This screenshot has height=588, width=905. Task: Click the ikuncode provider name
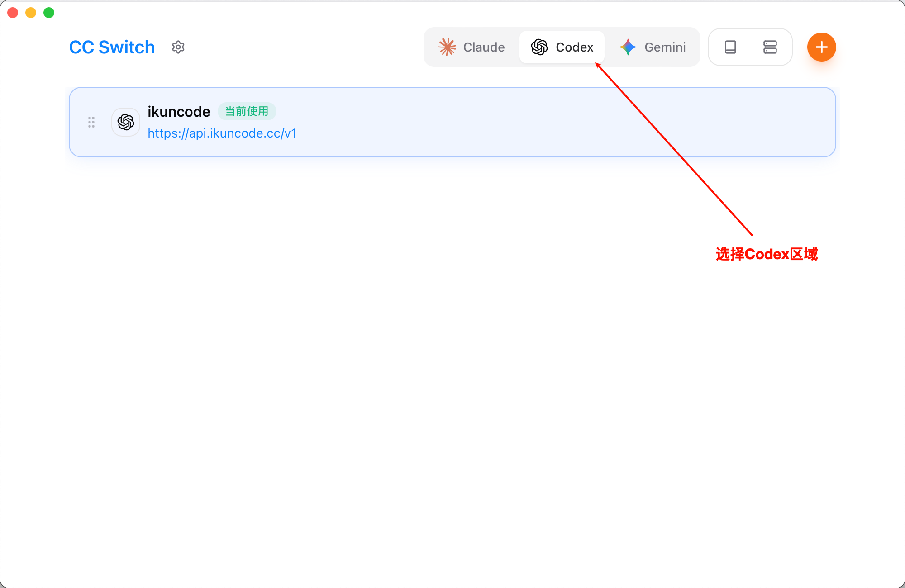[x=179, y=112]
